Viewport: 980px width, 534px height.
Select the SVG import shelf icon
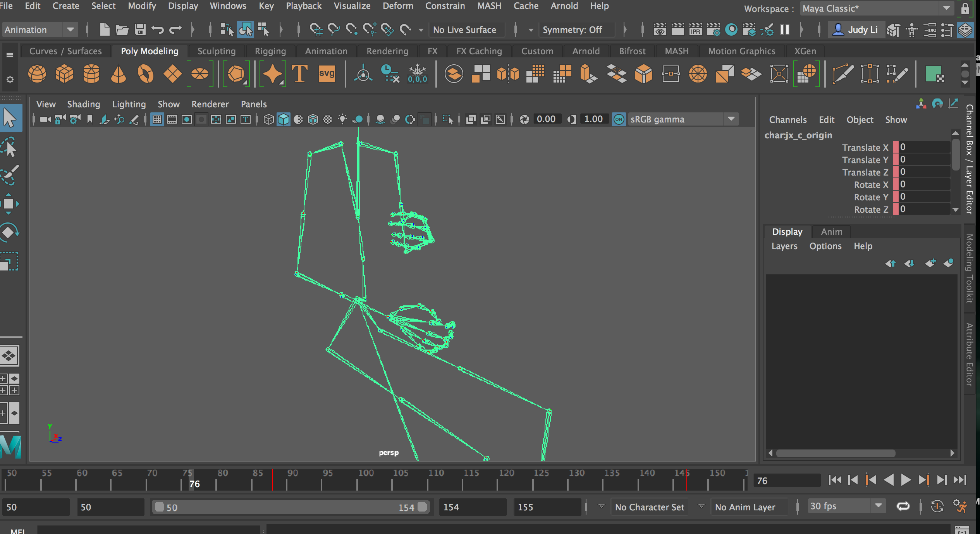[x=327, y=74]
